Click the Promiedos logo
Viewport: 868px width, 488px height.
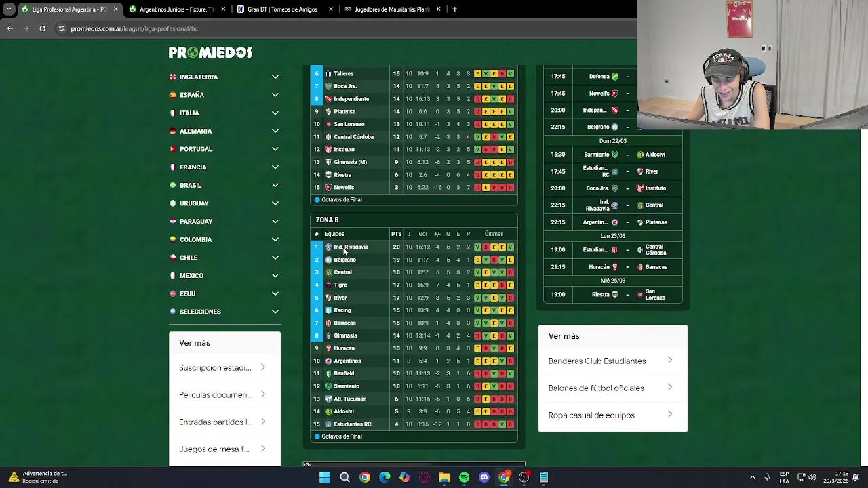[x=210, y=52]
